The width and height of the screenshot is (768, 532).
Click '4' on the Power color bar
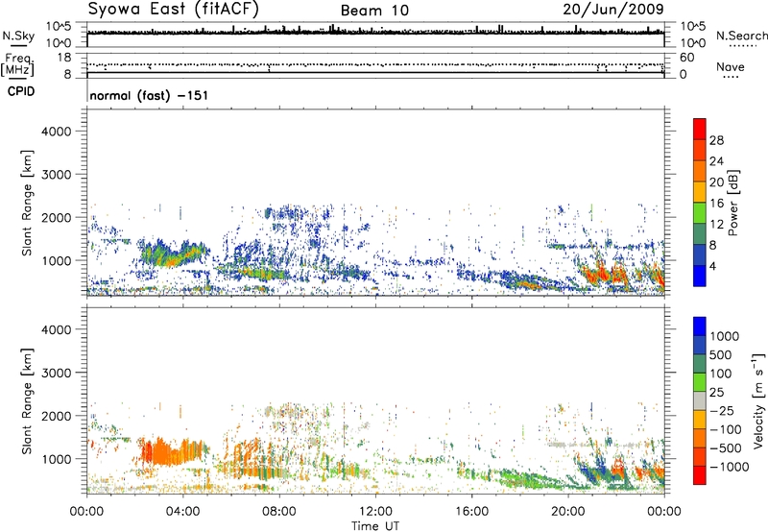tap(713, 267)
